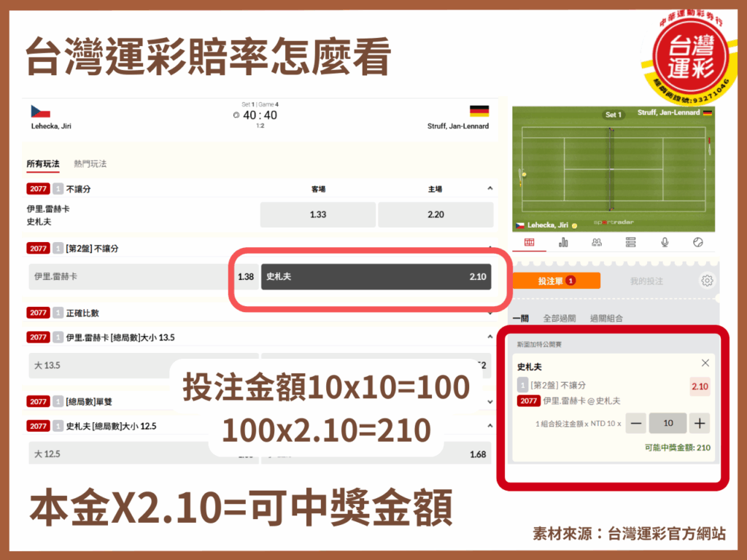The width and height of the screenshot is (747, 560).
Task: Click the 客場 column header
Action: click(x=318, y=189)
